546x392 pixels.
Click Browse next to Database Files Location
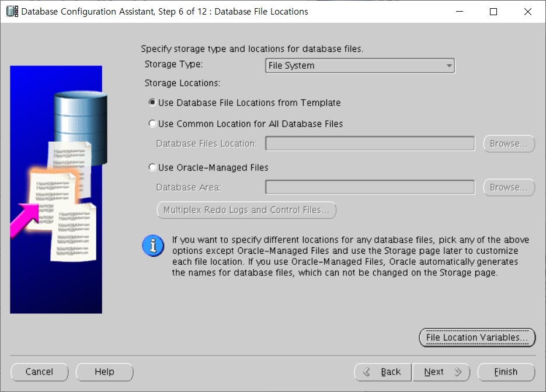pos(509,143)
